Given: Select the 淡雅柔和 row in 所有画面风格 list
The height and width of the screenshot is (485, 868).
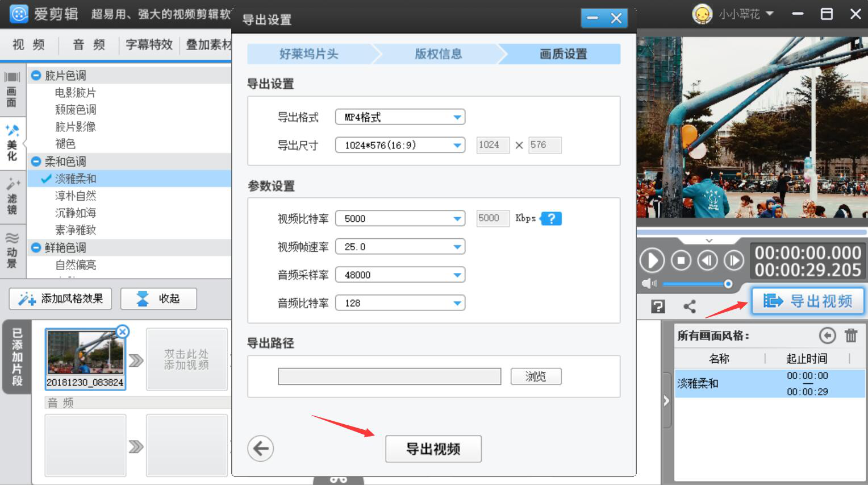Looking at the screenshot, I should [770, 383].
